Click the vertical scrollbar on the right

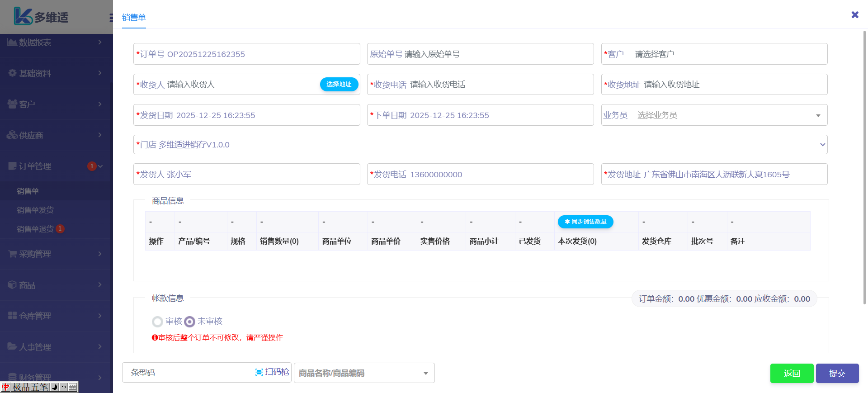point(864,167)
